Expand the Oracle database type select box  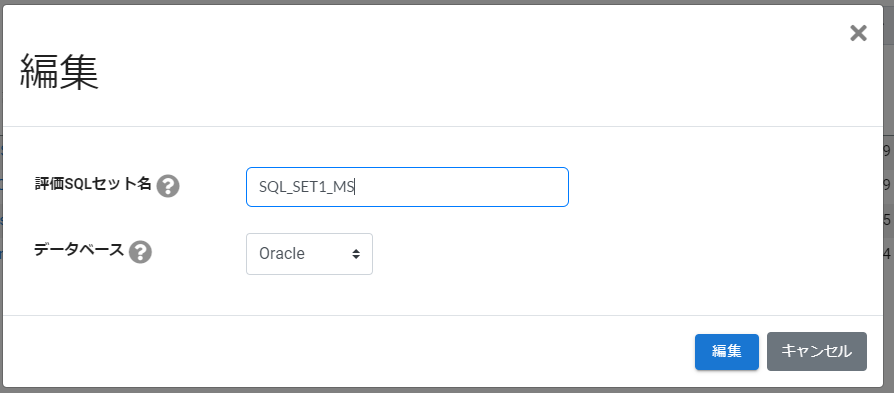point(309,254)
